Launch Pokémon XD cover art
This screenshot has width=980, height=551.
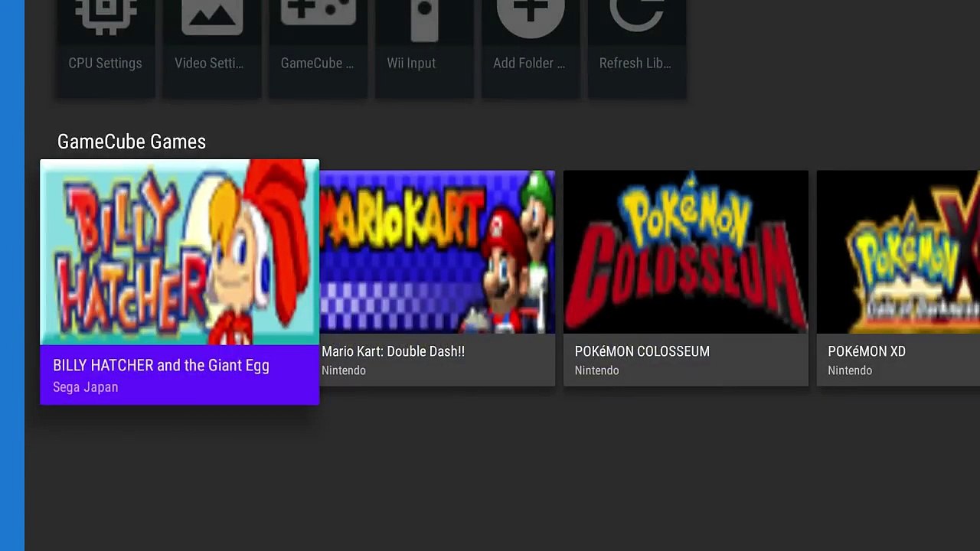pyautogui.click(x=898, y=252)
